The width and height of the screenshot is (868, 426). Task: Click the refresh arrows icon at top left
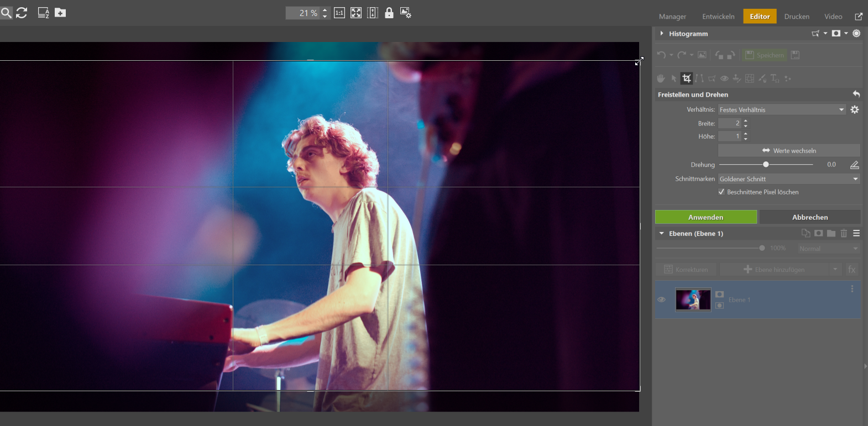pos(22,13)
